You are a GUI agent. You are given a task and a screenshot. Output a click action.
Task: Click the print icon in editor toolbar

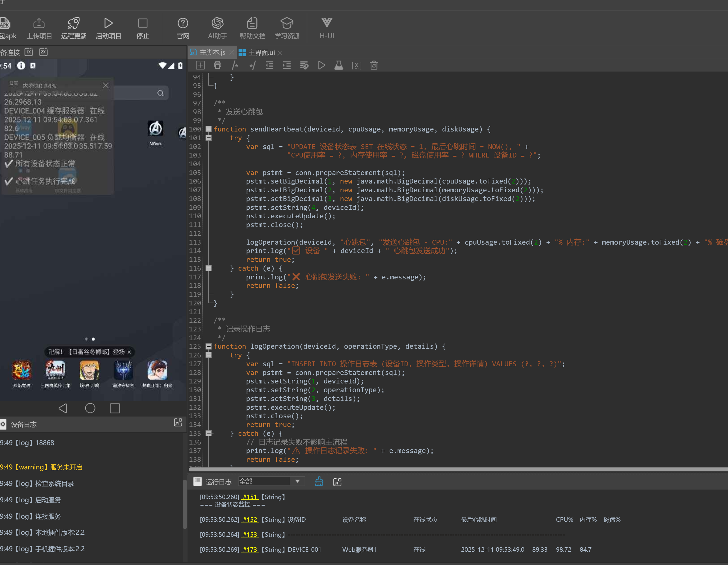click(217, 65)
